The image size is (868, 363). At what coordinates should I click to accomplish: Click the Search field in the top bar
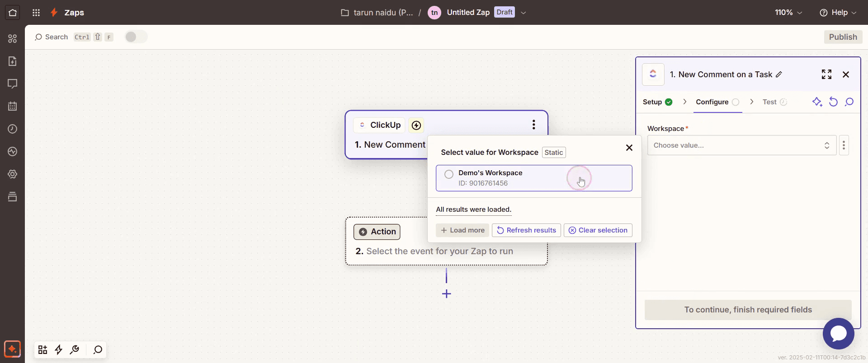[74, 37]
